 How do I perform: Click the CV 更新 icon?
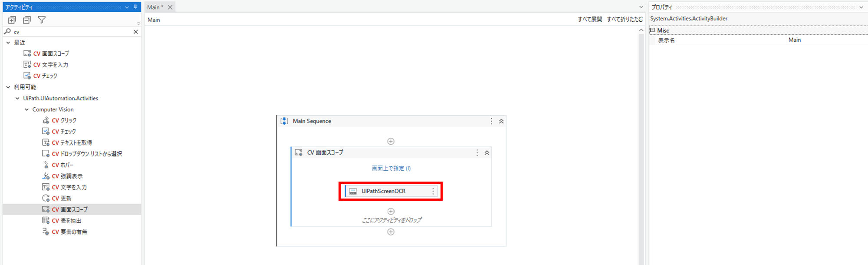coord(46,198)
